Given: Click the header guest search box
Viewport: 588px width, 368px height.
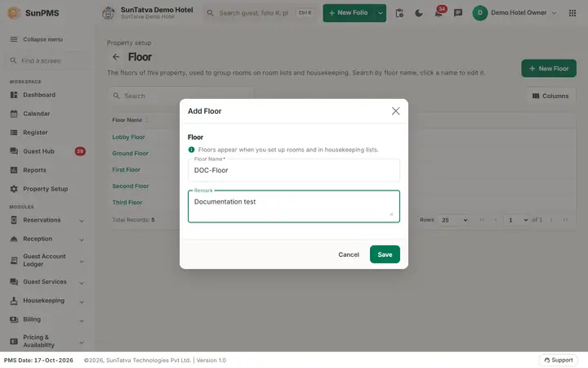Looking at the screenshot, I should 261,13.
